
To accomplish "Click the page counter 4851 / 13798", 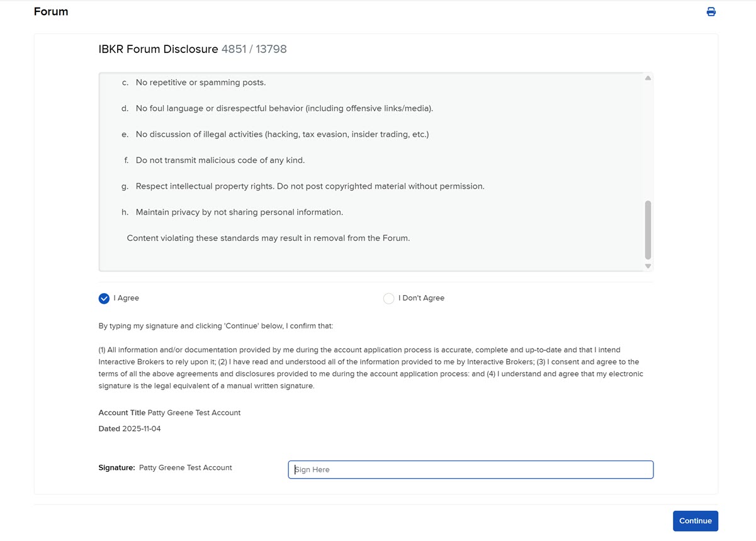I will point(254,48).
